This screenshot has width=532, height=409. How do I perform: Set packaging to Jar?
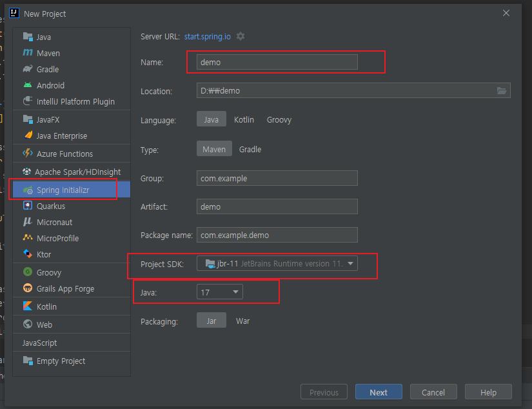point(212,321)
